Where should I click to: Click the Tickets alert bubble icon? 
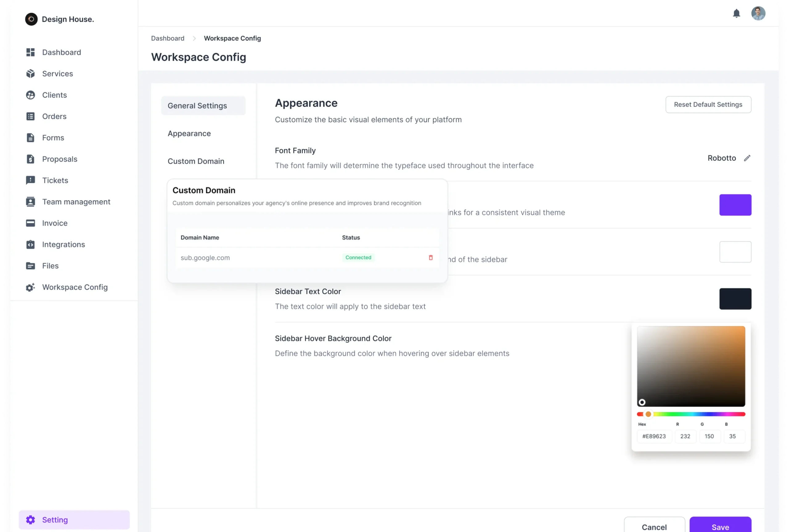tap(31, 181)
